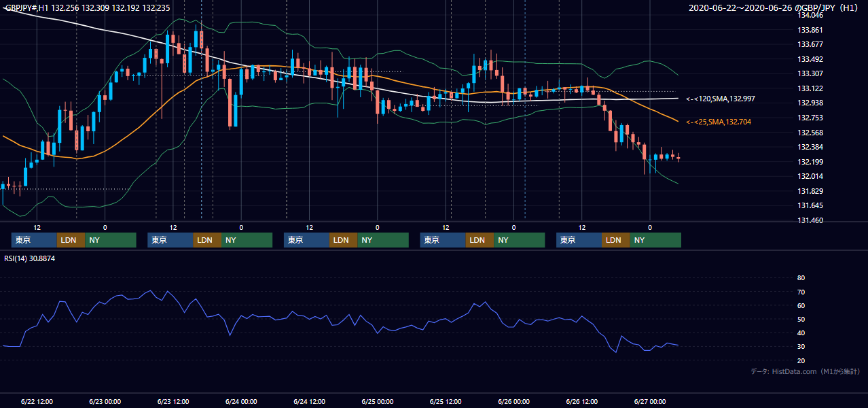Click price axis value 133.677
Screen dimensions: 868x408
click(x=810, y=44)
